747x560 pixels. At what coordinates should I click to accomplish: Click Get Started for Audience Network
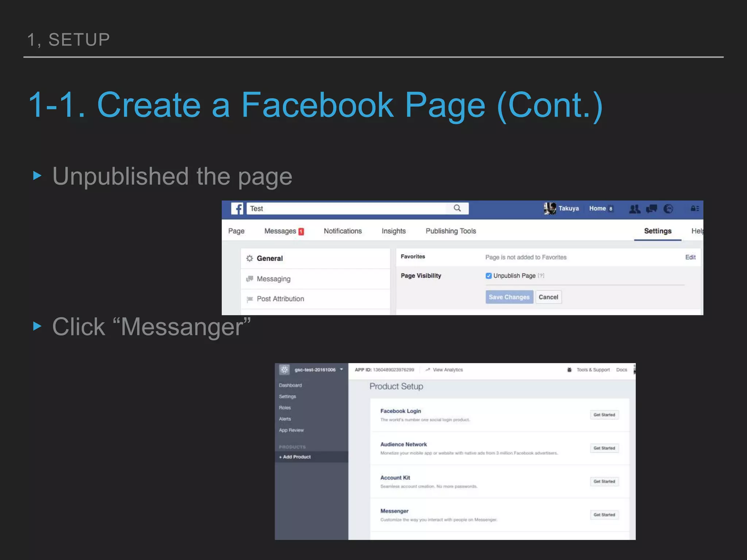pyautogui.click(x=604, y=448)
